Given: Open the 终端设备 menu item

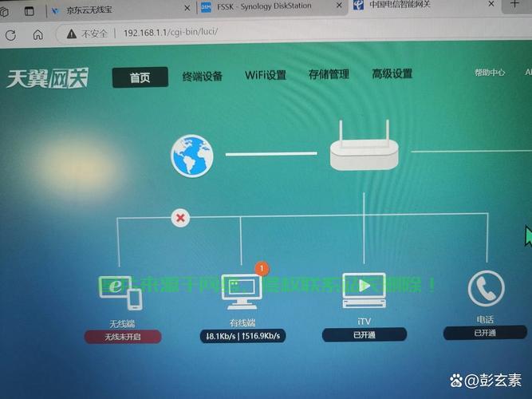Looking at the screenshot, I should pyautogui.click(x=202, y=76).
